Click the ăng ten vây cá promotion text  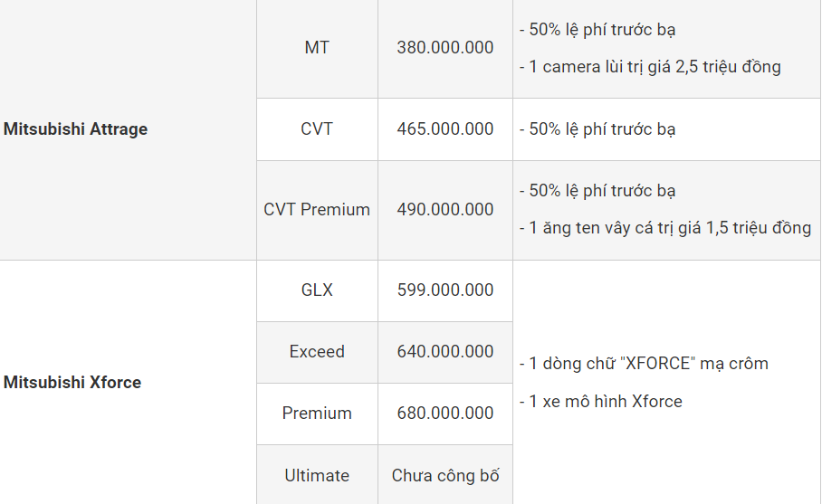[x=665, y=228]
